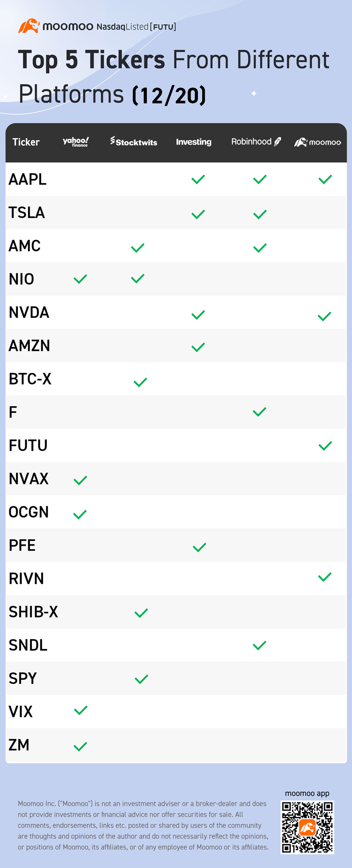Click the FUTU Nasdaq Listed badge

[136, 27]
